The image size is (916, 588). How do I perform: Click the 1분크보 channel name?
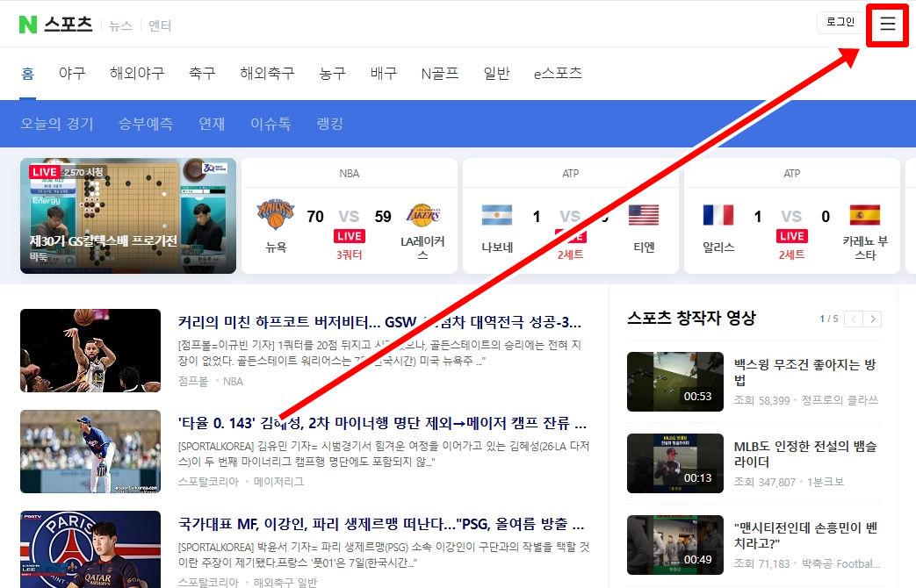coord(826,483)
